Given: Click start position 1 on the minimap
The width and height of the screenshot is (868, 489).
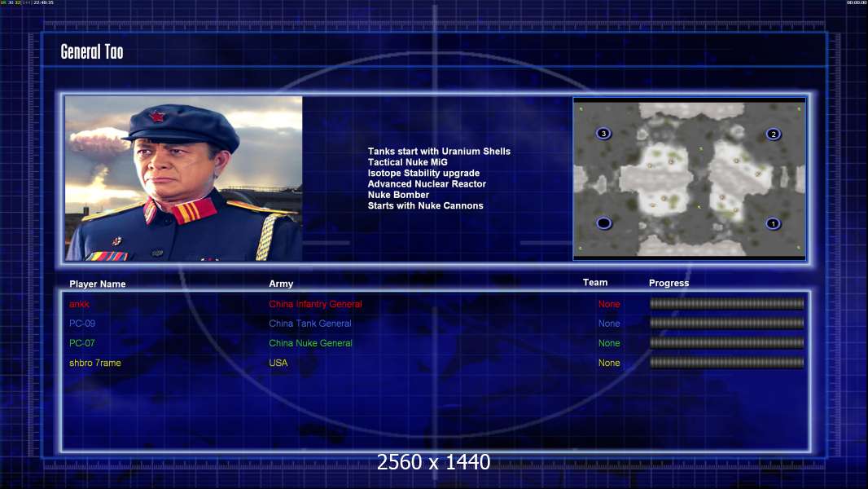Looking at the screenshot, I should [773, 224].
